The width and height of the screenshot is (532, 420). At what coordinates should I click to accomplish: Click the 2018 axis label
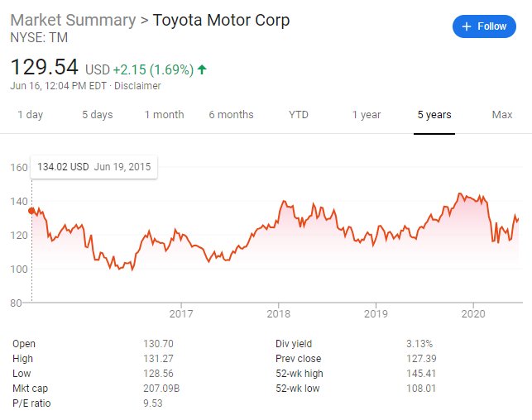[279, 313]
